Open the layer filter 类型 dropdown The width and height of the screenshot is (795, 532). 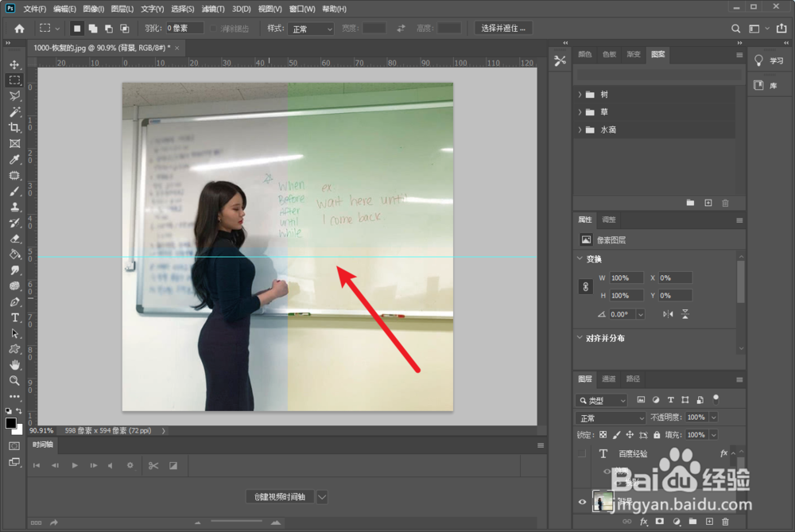[601, 401]
